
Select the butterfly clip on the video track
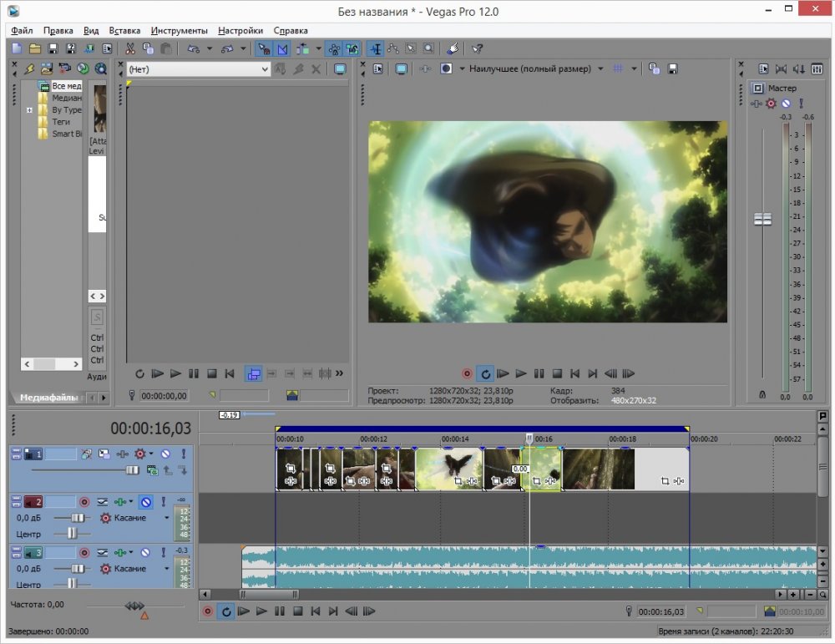[x=448, y=466]
